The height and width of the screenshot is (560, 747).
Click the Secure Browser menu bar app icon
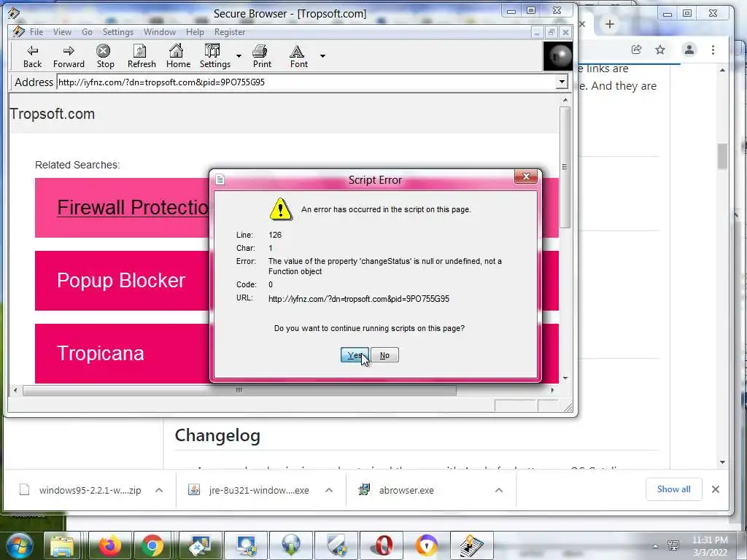coord(18,32)
